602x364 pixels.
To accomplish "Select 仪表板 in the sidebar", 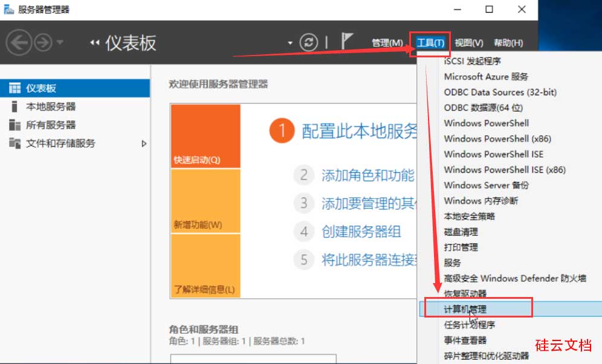I will [75, 88].
